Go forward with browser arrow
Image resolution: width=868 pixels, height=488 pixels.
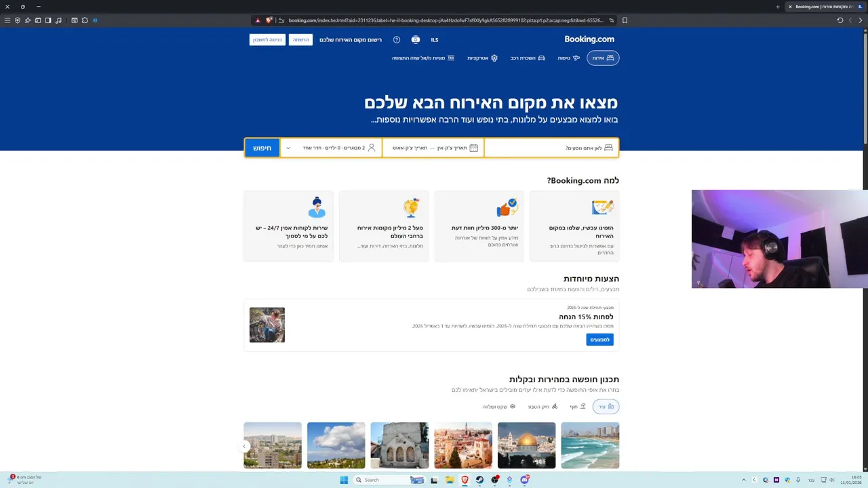click(x=861, y=20)
